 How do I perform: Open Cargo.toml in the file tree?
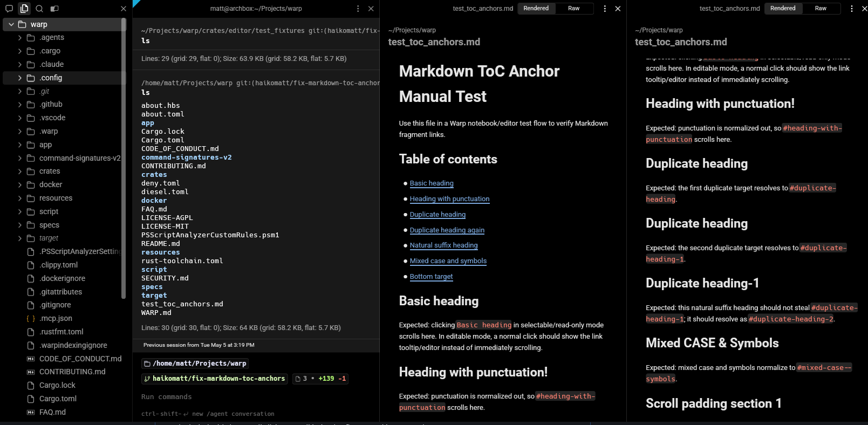tap(58, 399)
